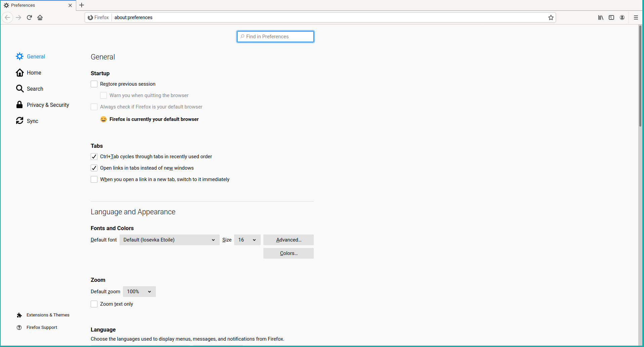Open a new tab with the plus icon
This screenshot has width=644, height=347.
tap(82, 5)
